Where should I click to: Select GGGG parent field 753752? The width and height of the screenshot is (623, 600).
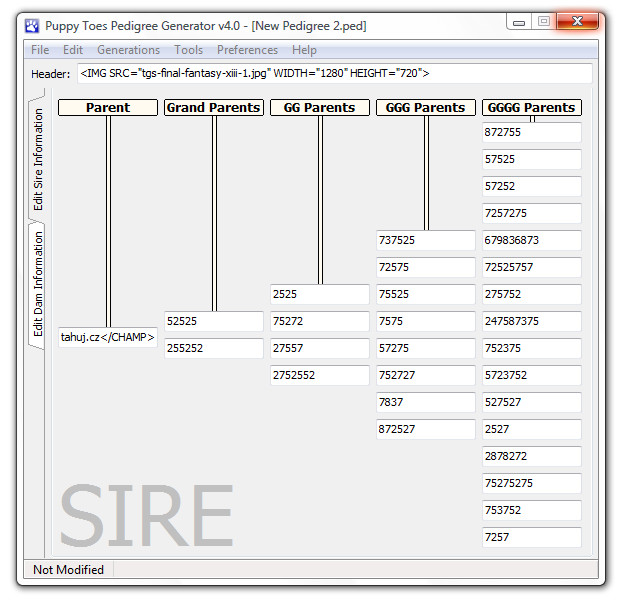[x=532, y=510]
